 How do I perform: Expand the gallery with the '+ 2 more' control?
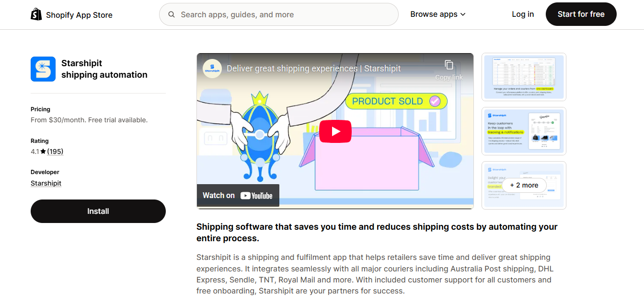click(524, 185)
